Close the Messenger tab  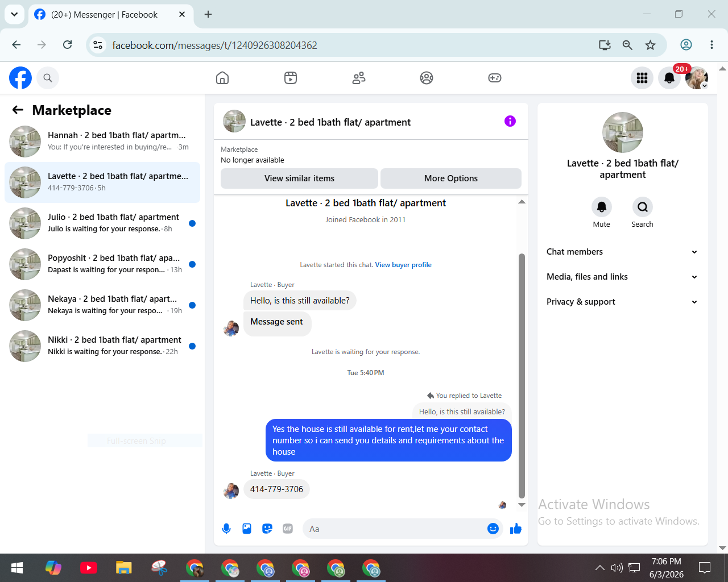click(182, 14)
